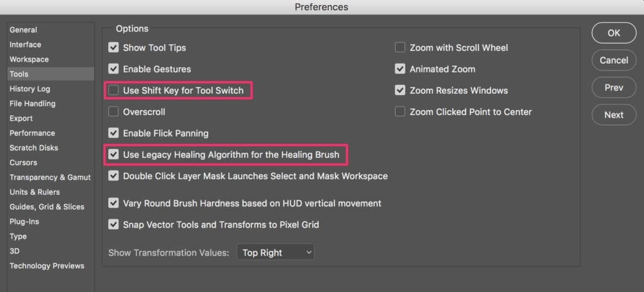Switch to the Interface preferences section
644x292 pixels.
click(x=25, y=45)
